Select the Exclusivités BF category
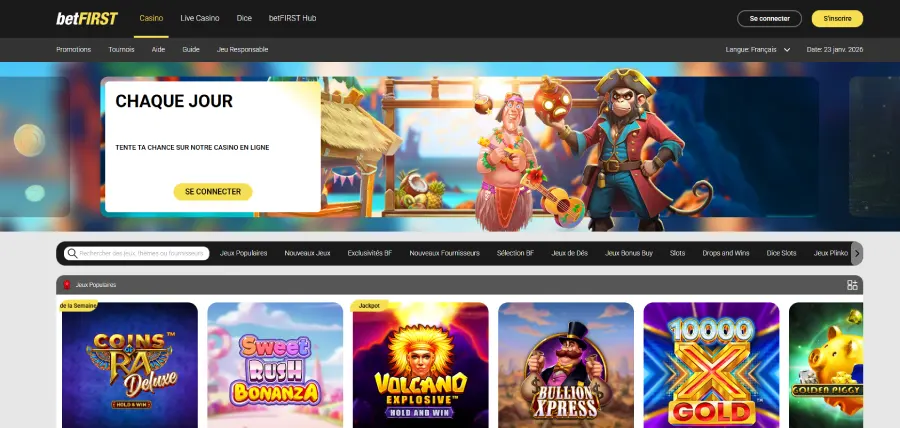Image resolution: width=900 pixels, height=428 pixels. click(x=370, y=253)
